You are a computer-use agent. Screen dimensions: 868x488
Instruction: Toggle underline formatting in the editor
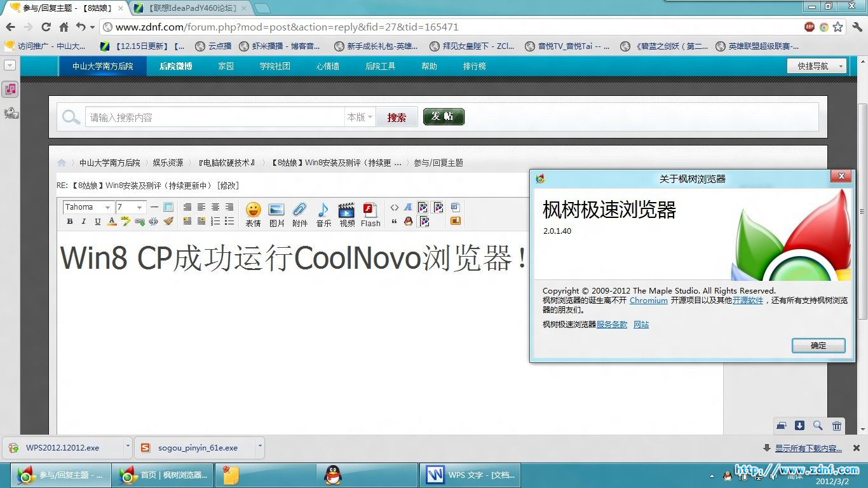pyautogui.click(x=98, y=222)
